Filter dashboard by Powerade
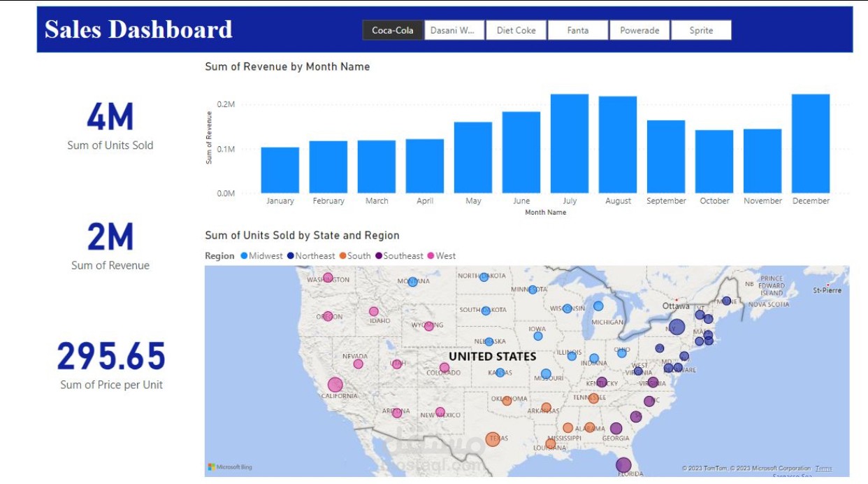The image size is (868, 484). (x=639, y=30)
